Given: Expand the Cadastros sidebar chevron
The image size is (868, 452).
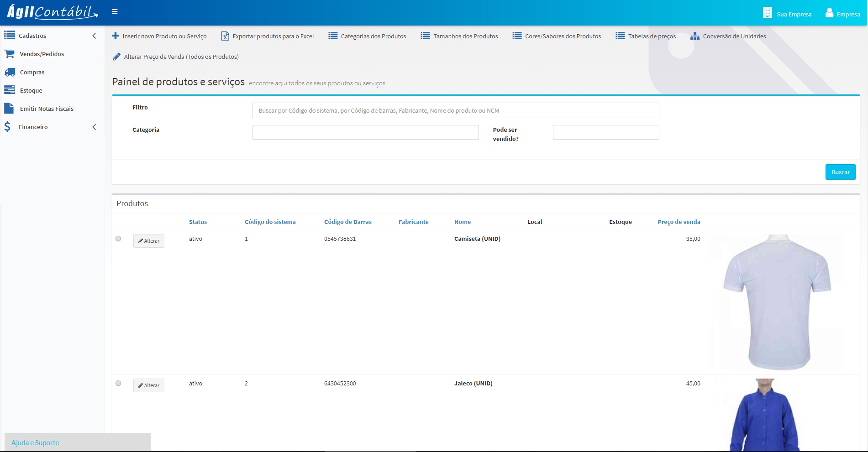Looking at the screenshot, I should coord(94,36).
